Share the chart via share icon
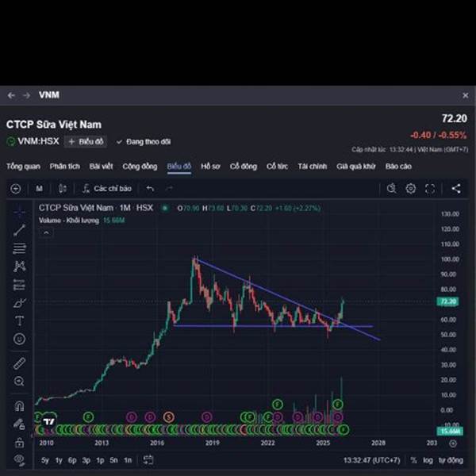This screenshot has height=476, width=476. (x=456, y=189)
